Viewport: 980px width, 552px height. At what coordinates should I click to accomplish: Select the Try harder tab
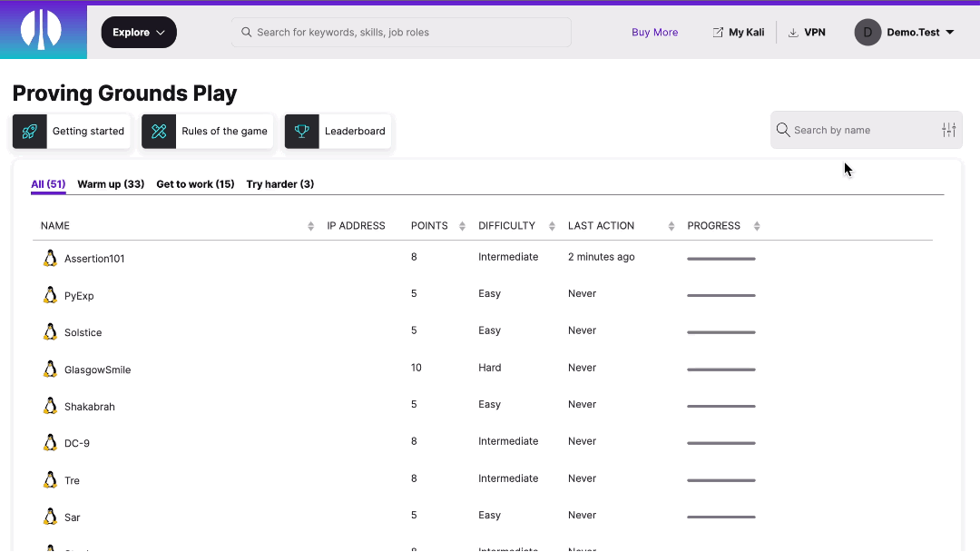pos(280,183)
